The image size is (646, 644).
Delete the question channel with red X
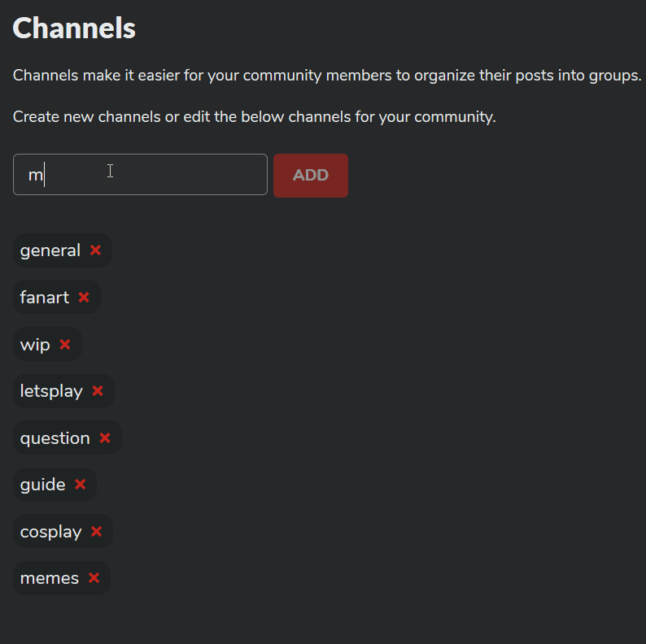pos(105,438)
